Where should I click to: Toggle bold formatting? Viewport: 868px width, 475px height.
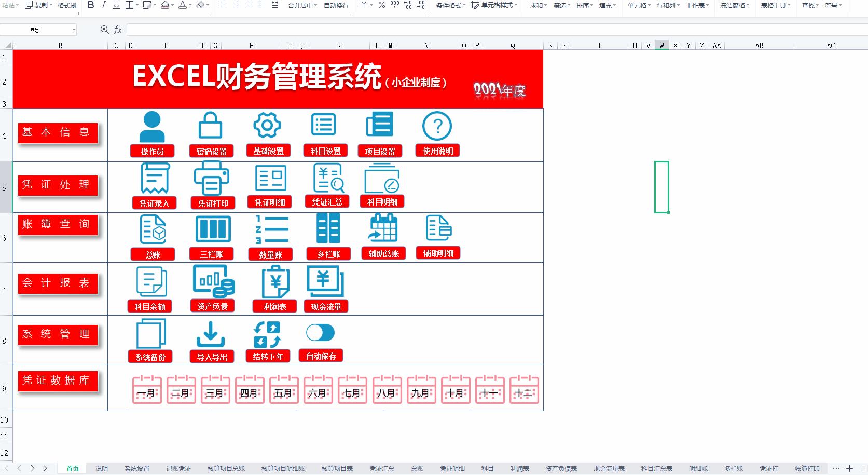tap(91, 4)
